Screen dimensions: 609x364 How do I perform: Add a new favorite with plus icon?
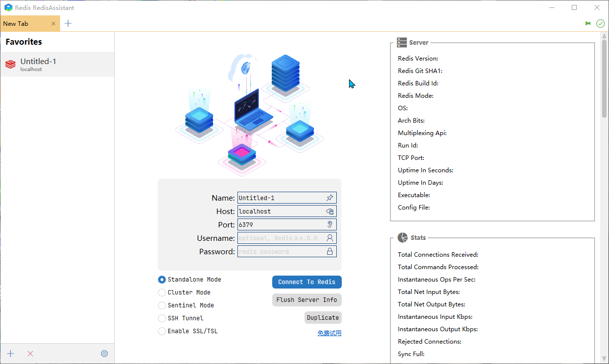(10, 354)
